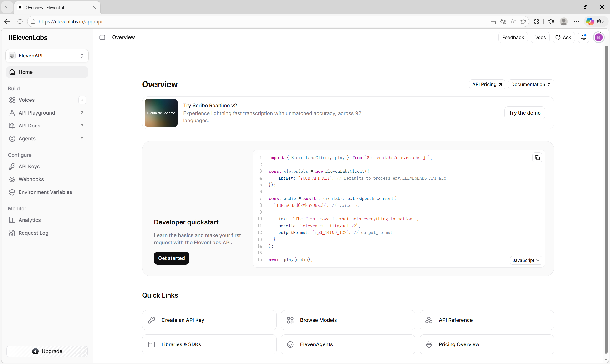Open Docs from top bar

click(x=540, y=37)
